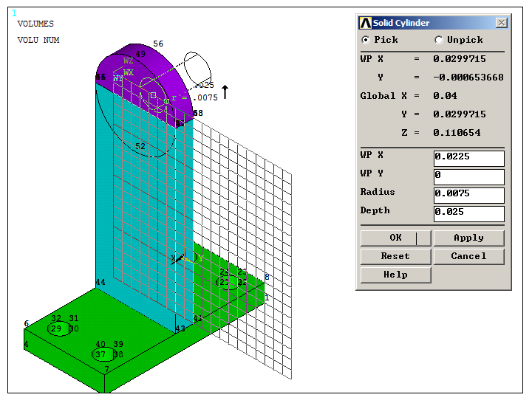Click the upward pick arrow cursor

pos(225,92)
